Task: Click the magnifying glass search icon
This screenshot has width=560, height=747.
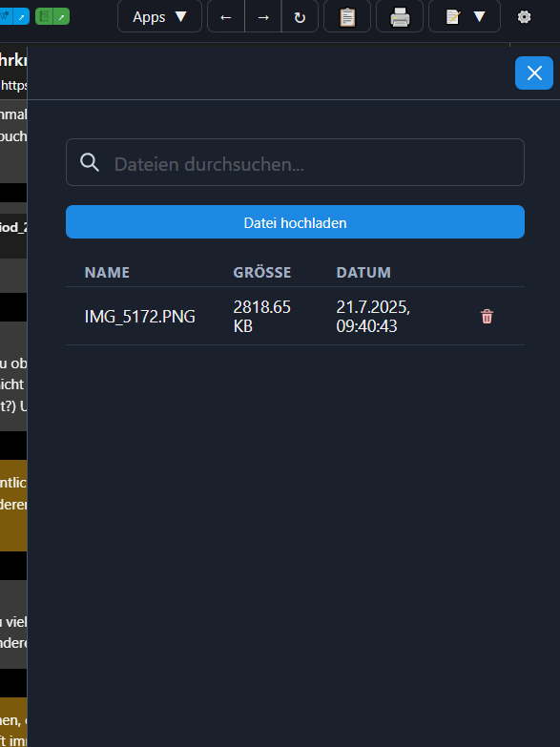Action: coord(90,162)
